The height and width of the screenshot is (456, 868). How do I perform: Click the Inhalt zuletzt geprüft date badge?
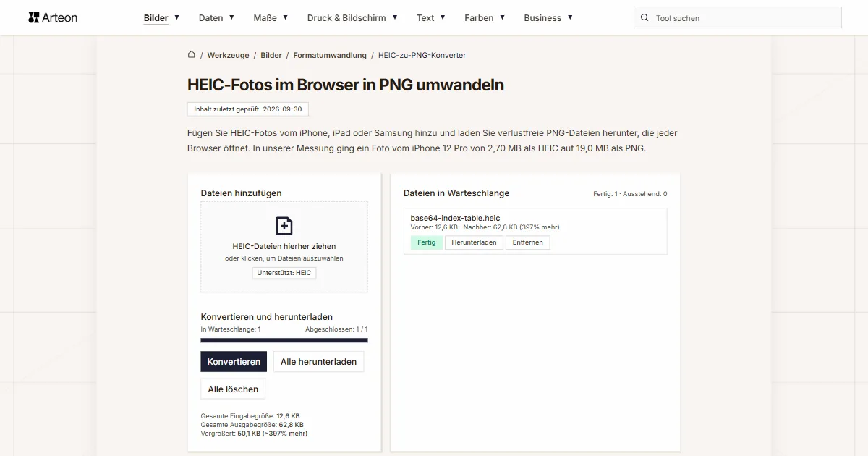248,109
